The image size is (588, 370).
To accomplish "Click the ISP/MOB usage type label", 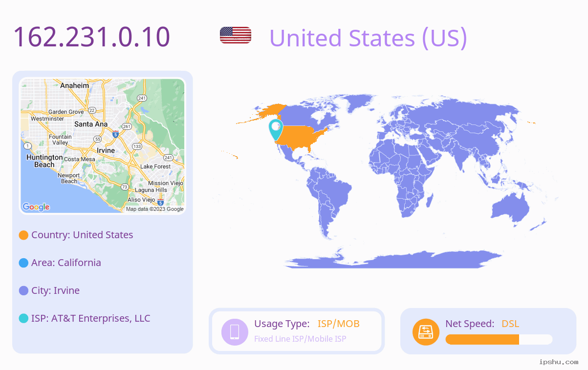I will pyautogui.click(x=339, y=324).
